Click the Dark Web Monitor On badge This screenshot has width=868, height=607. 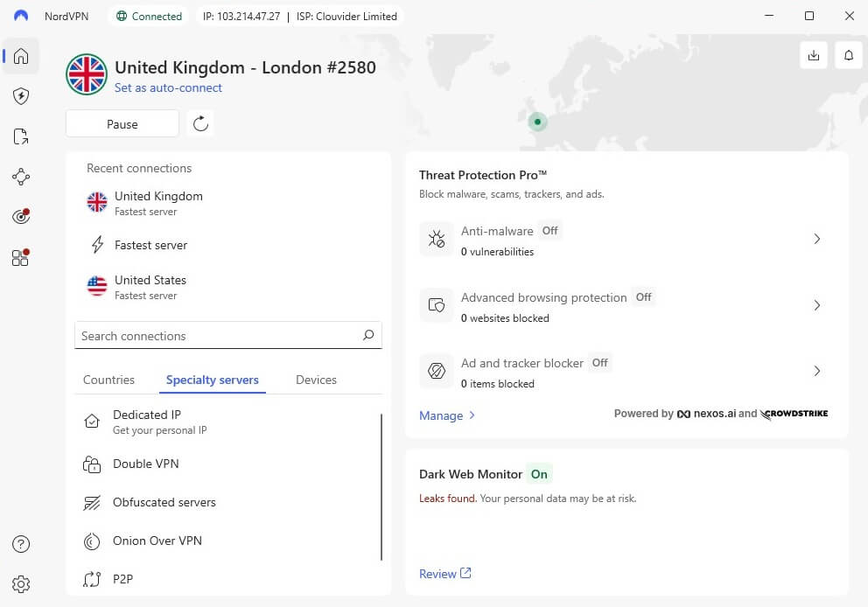pyautogui.click(x=539, y=474)
